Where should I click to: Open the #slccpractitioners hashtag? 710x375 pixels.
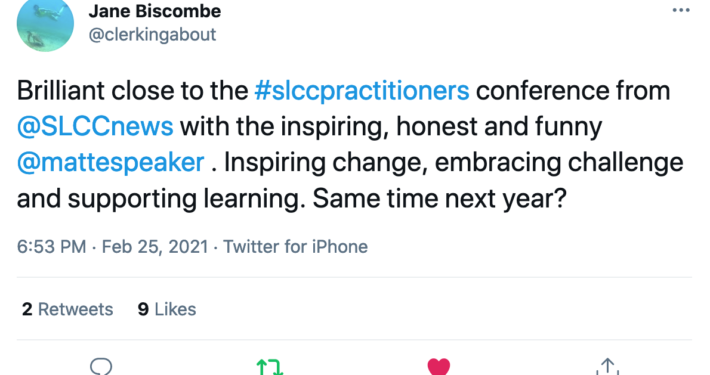tap(362, 91)
